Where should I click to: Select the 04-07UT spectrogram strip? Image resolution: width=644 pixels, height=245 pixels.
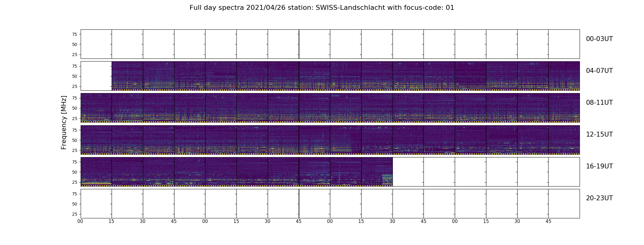point(346,76)
